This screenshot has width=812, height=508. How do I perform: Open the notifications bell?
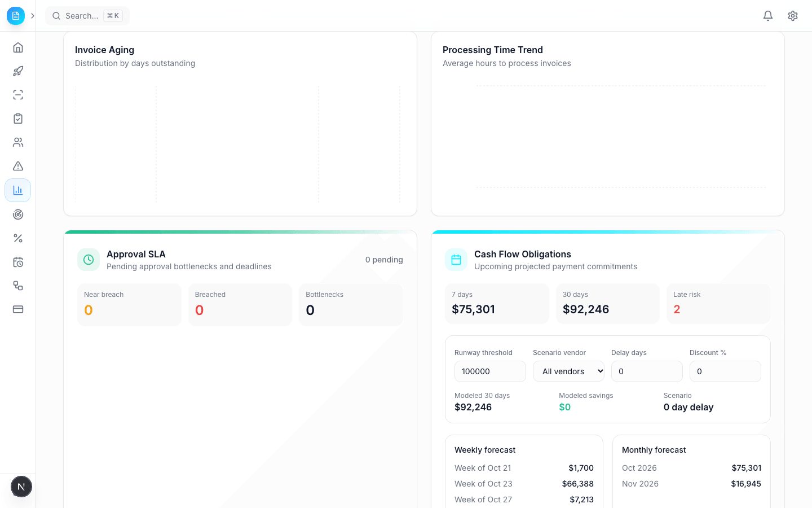coord(768,16)
